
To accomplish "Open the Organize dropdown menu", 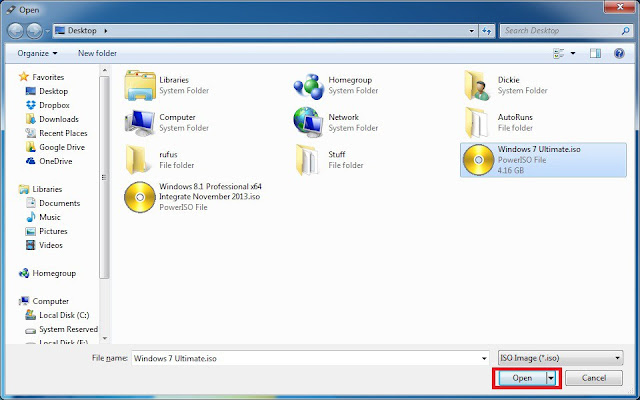I will pyautogui.click(x=37, y=53).
